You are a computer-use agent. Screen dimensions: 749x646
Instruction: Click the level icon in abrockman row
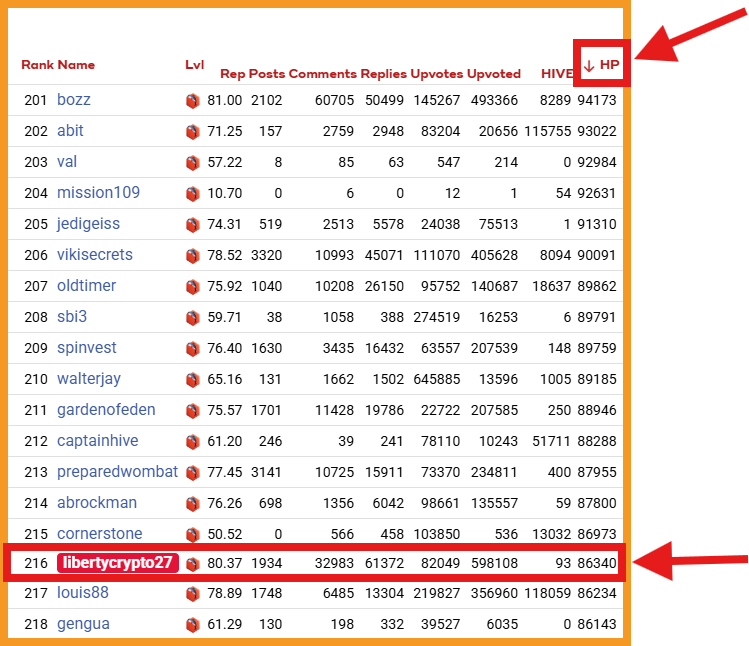193,504
